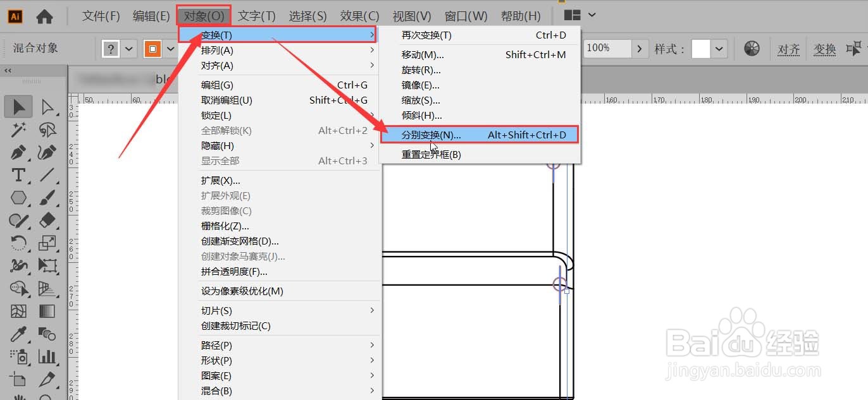Open the 文字(T) menu

click(256, 16)
